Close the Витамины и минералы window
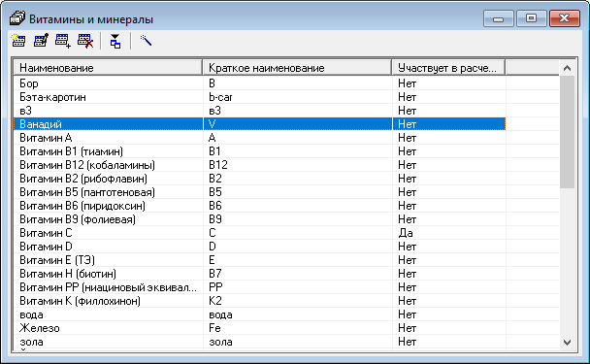The image size is (590, 364). pos(564,18)
